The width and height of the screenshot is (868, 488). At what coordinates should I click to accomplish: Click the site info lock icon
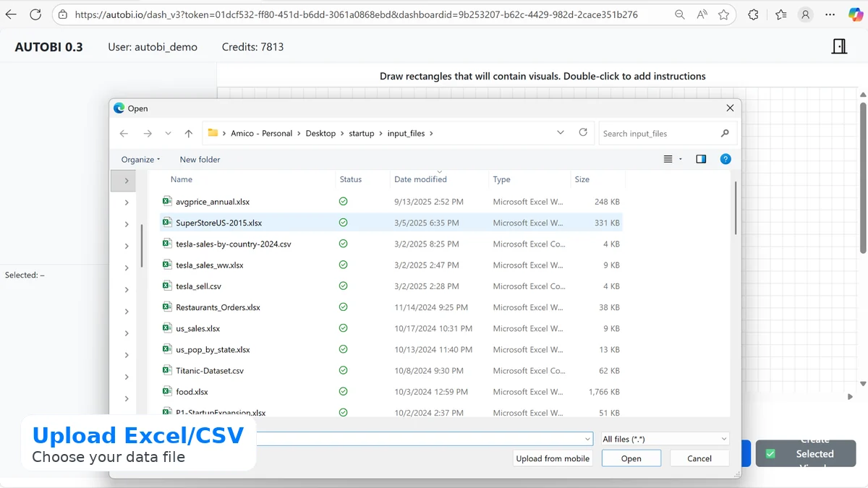point(63,14)
